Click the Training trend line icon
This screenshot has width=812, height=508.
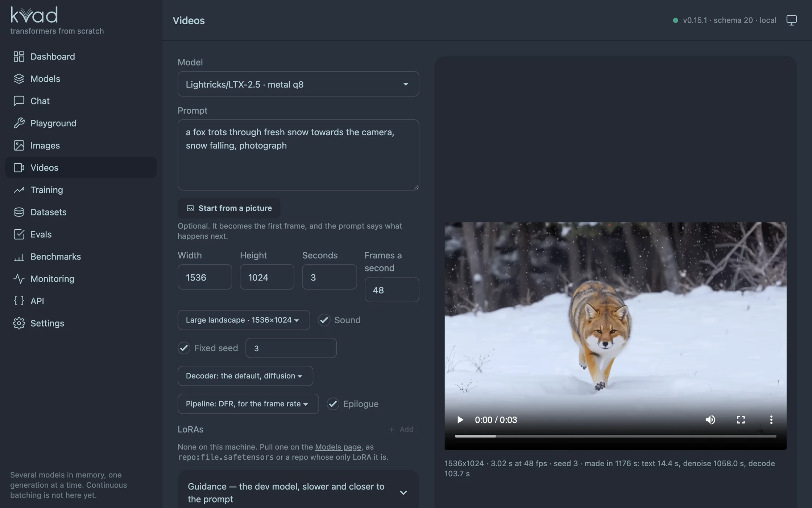(19, 190)
